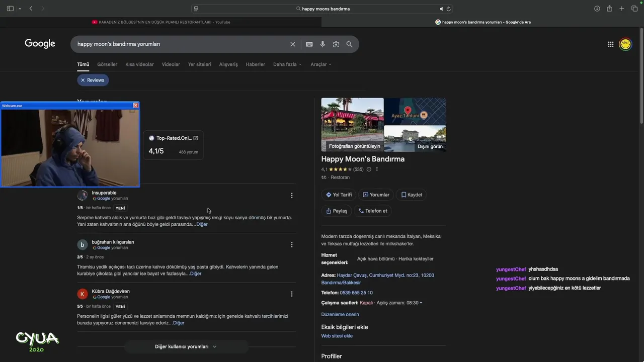This screenshot has height=362, width=644.
Task: Close the Webcam.exe overlay window
Action: pyautogui.click(x=135, y=105)
